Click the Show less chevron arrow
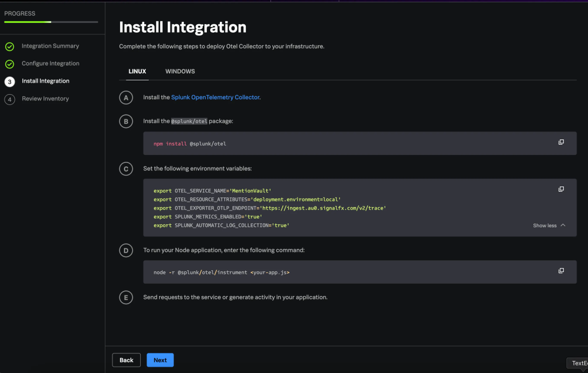The width and height of the screenshot is (588, 373). click(563, 226)
